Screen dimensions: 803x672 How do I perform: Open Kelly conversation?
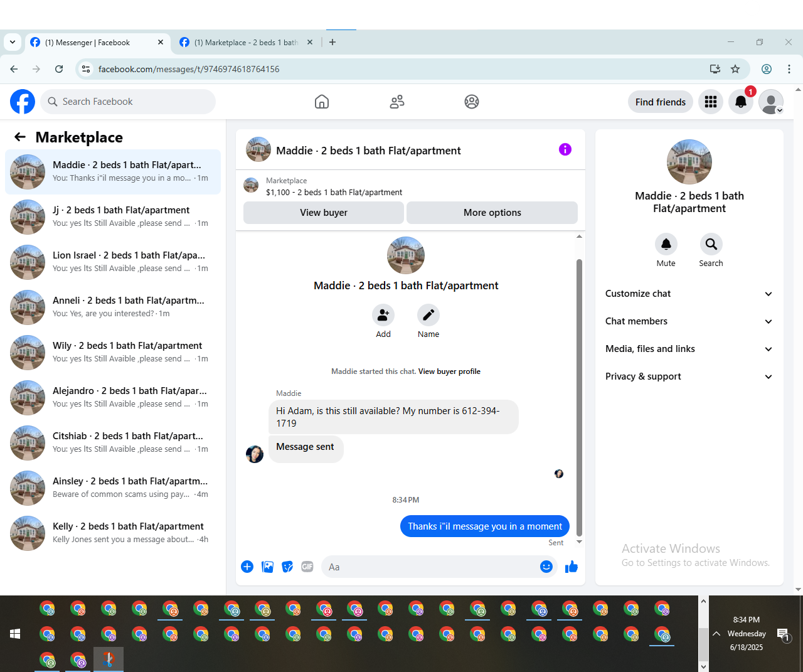(113, 533)
